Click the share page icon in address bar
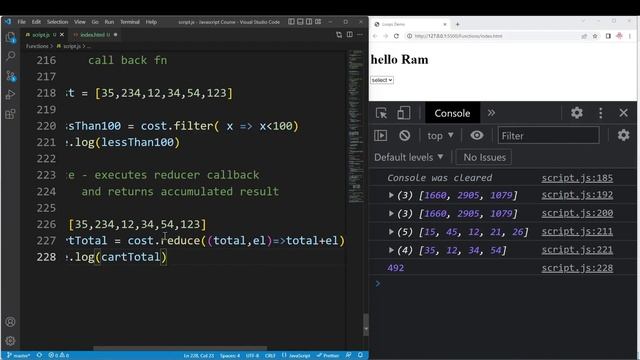This screenshot has width=640, height=360. (x=584, y=36)
